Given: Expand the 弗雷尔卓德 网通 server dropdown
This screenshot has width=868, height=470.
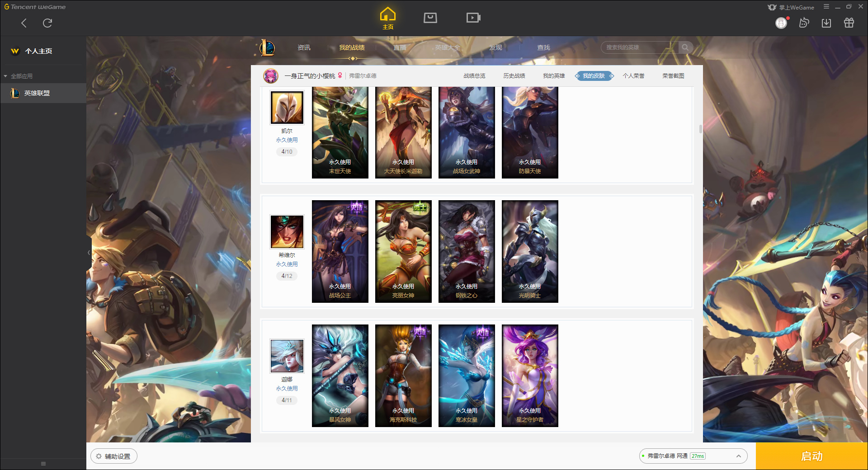Looking at the screenshot, I should pyautogui.click(x=693, y=456).
